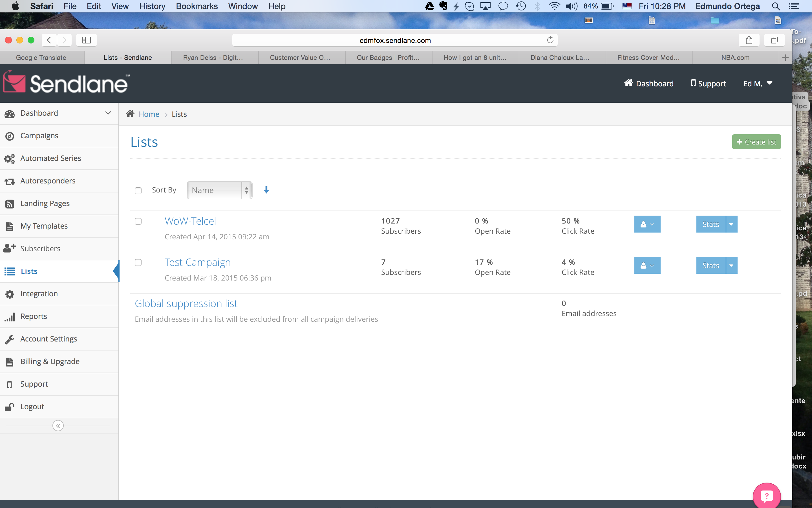Click the volume icon in menu bar
The width and height of the screenshot is (812, 508).
pyautogui.click(x=572, y=6)
